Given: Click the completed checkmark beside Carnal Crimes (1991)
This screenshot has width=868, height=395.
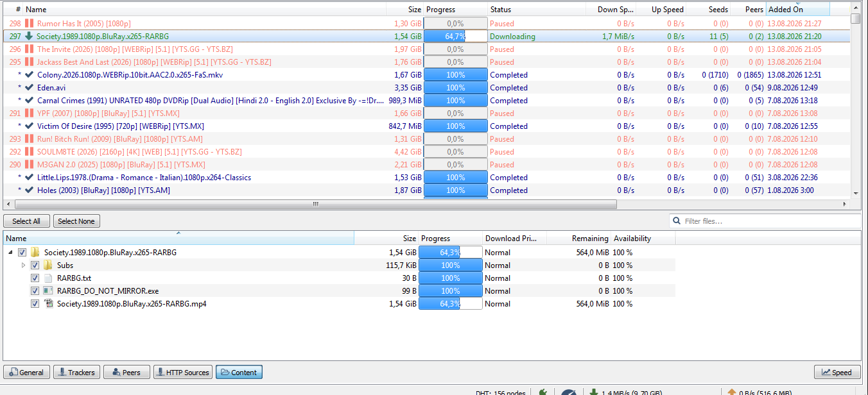Looking at the screenshot, I should (29, 101).
